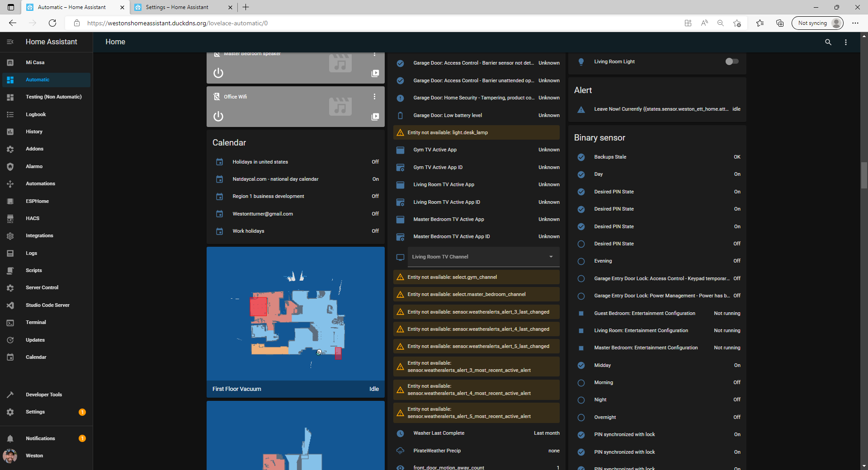The height and width of the screenshot is (470, 868).
Task: Open the ESPHome dashboard icon
Action: click(11, 201)
